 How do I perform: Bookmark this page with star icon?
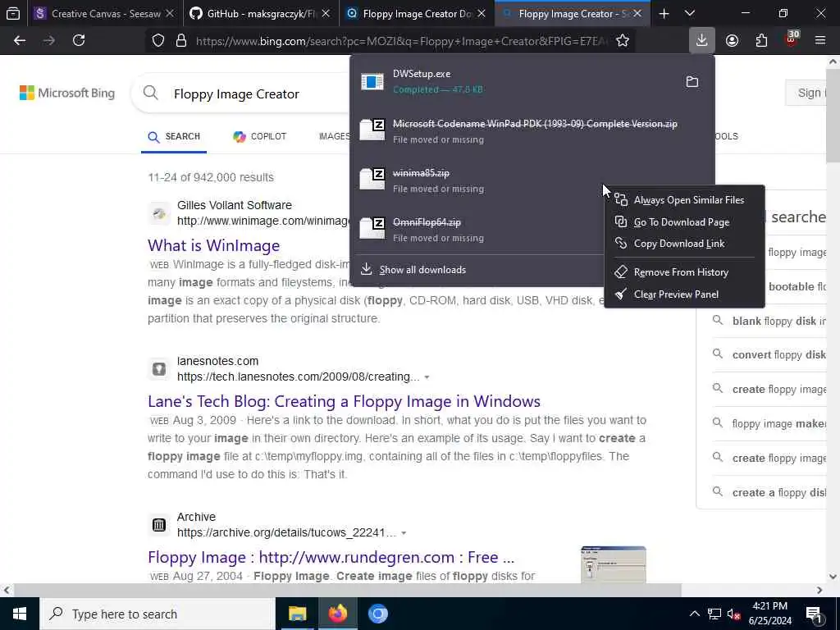(x=622, y=40)
